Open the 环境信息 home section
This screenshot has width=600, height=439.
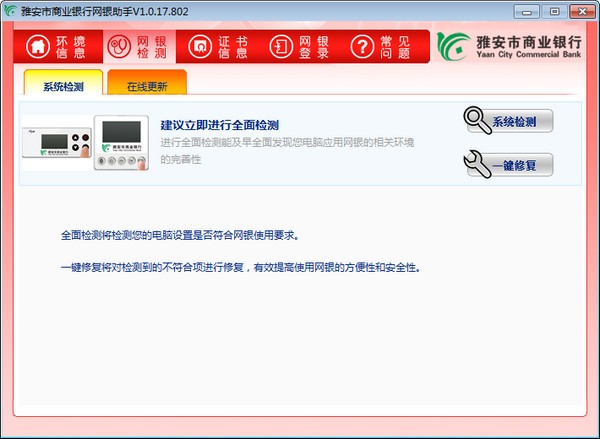pos(58,46)
